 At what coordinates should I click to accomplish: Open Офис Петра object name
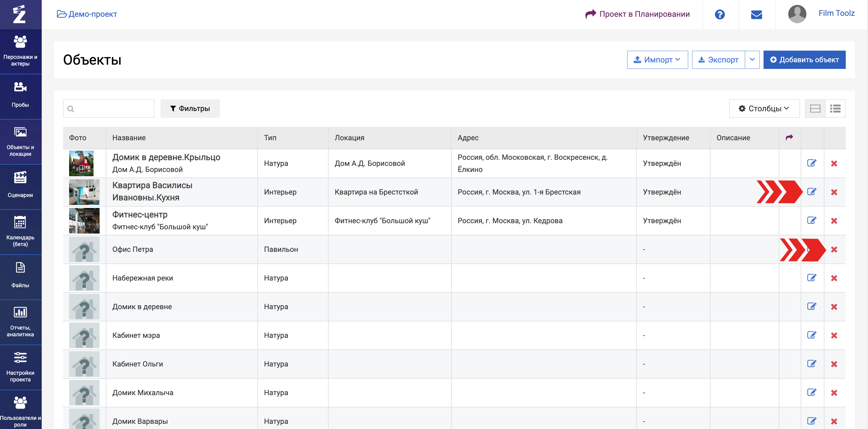click(x=132, y=250)
